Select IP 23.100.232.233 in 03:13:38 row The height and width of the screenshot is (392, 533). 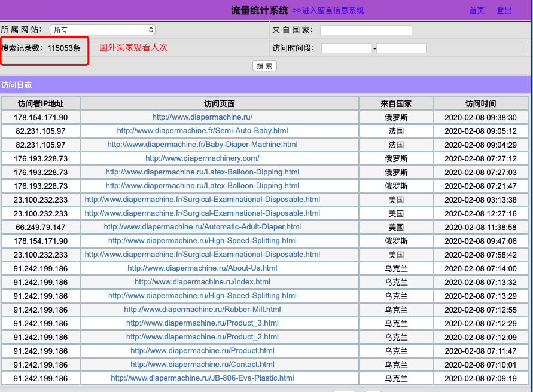pos(41,200)
